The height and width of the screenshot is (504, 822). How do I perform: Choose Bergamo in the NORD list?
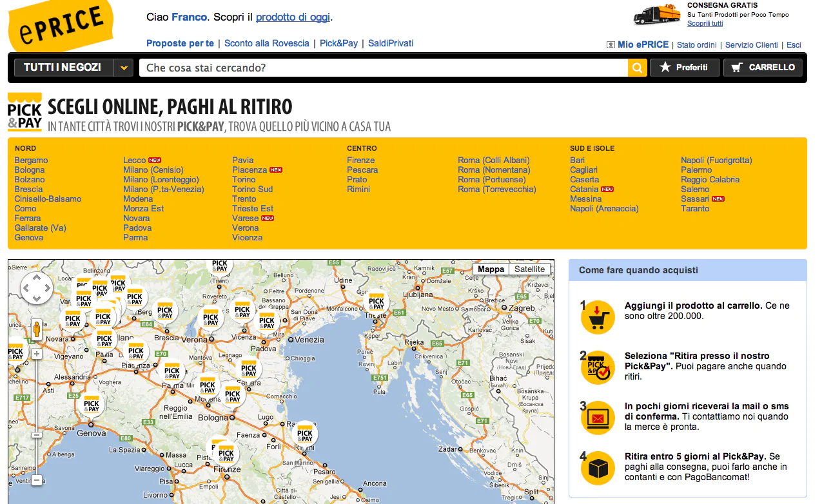pos(31,160)
